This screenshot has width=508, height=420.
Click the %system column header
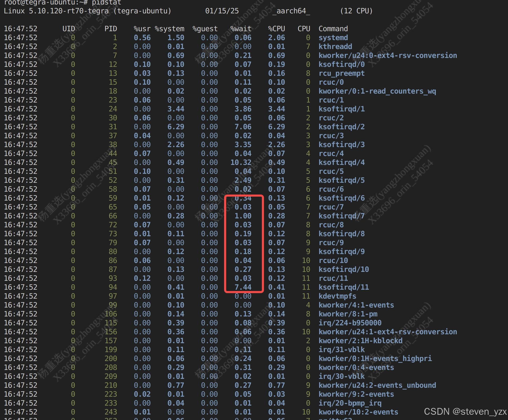(170, 29)
